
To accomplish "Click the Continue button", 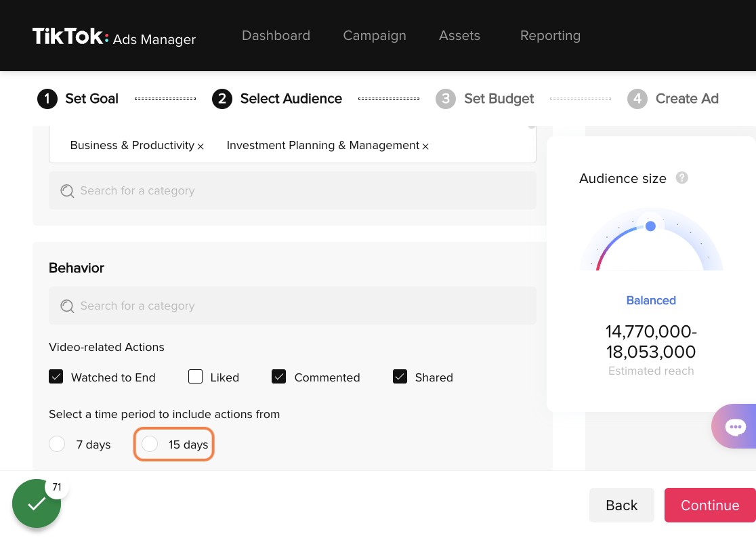I will (x=710, y=505).
